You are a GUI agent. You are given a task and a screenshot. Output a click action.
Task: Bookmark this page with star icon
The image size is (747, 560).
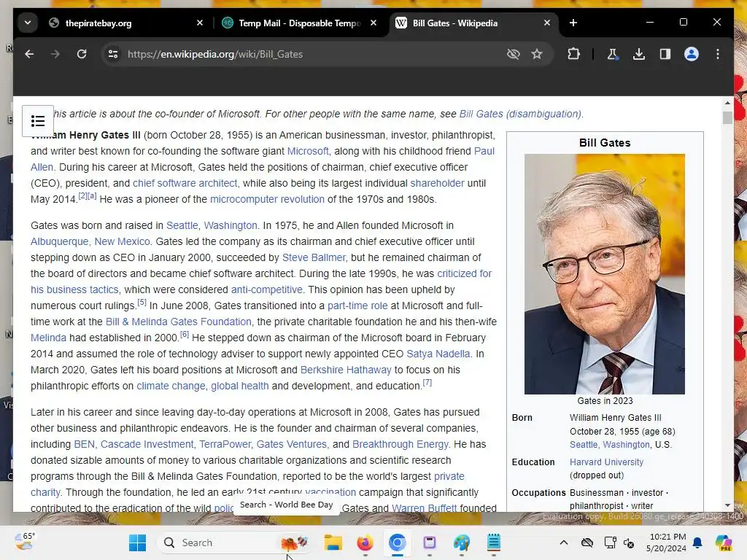537,54
